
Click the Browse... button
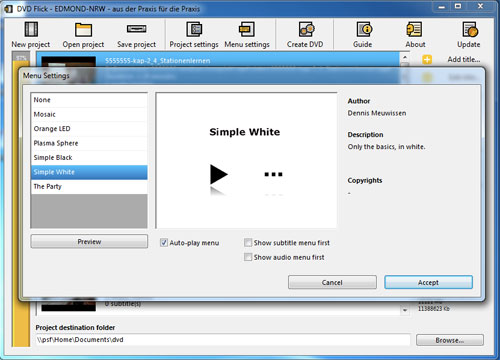[x=450, y=340]
